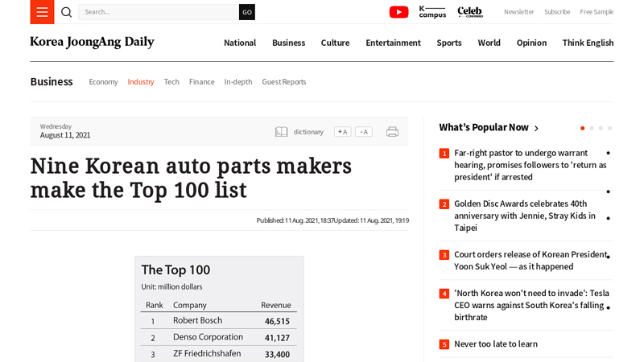
Task: Select the Industry sub-tab
Action: (141, 82)
